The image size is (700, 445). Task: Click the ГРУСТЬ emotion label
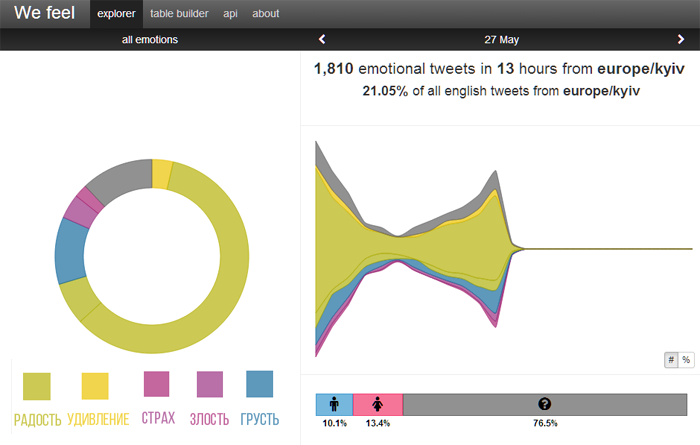click(260, 418)
